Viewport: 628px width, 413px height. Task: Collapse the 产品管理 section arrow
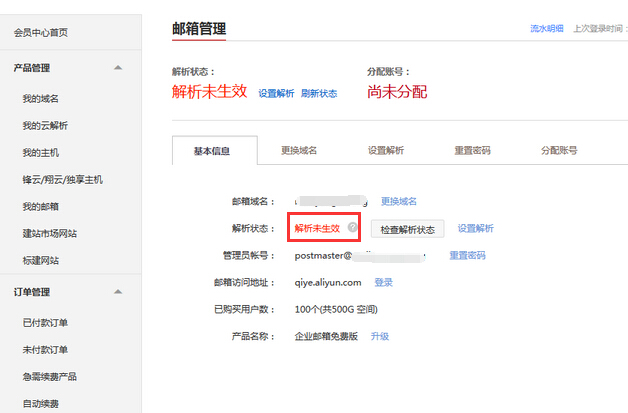click(x=118, y=68)
